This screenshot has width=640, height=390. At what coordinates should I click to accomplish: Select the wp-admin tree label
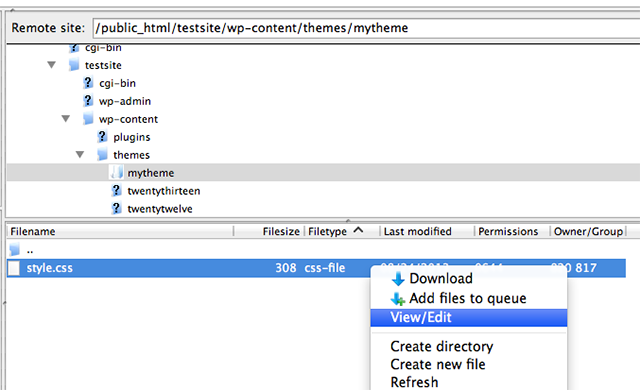(x=125, y=101)
